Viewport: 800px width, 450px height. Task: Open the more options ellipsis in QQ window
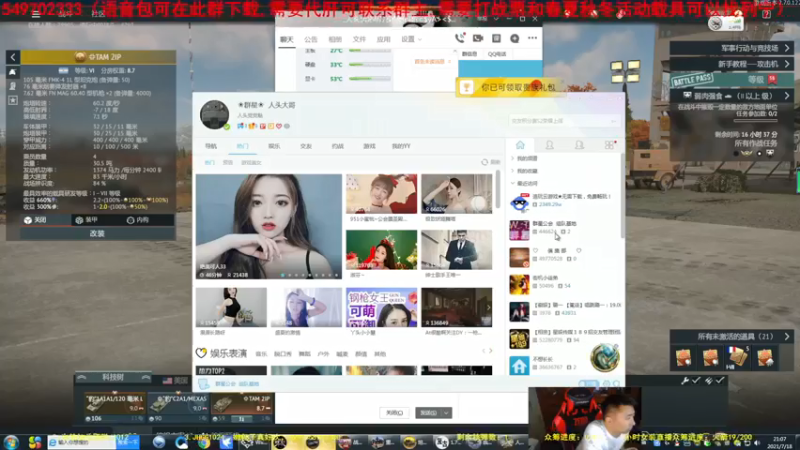pos(532,38)
